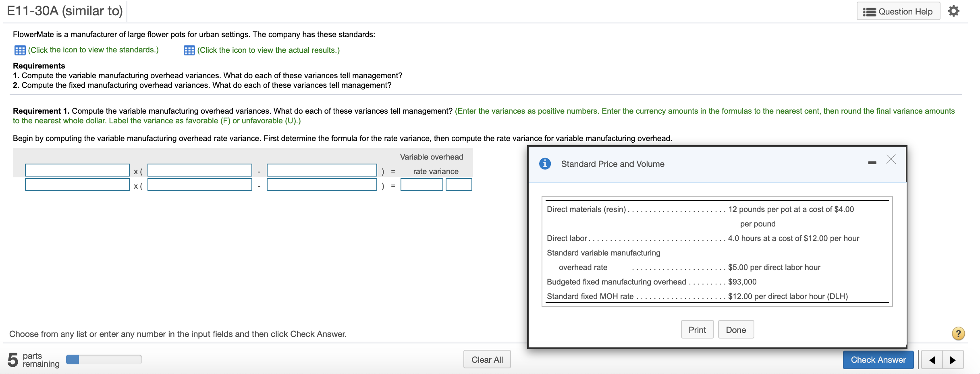Click the view the standards link text
Viewport: 980px width, 374px height.
pyautogui.click(x=93, y=50)
